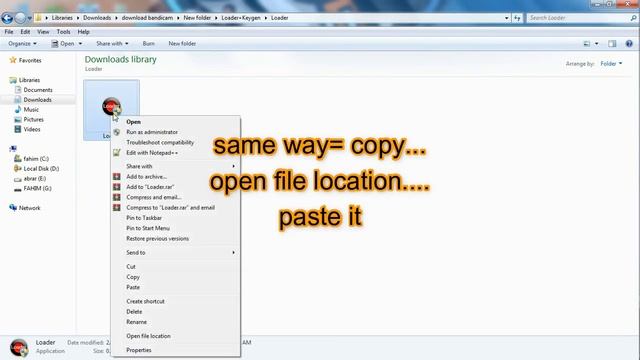Toggle the preview pane icon

[612, 44]
